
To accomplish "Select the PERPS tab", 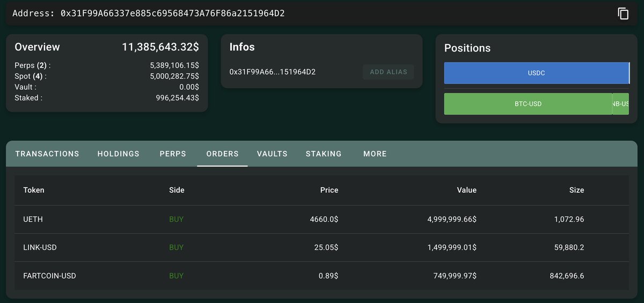I will [x=173, y=154].
